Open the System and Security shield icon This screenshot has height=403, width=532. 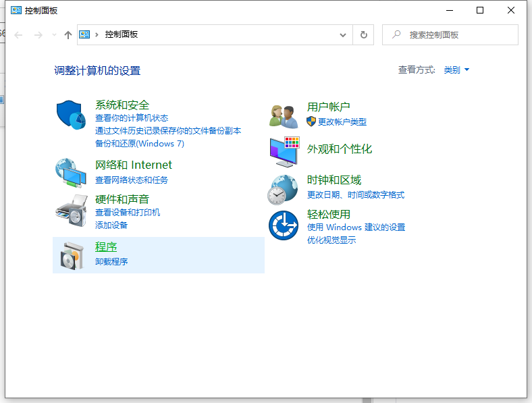(x=71, y=114)
